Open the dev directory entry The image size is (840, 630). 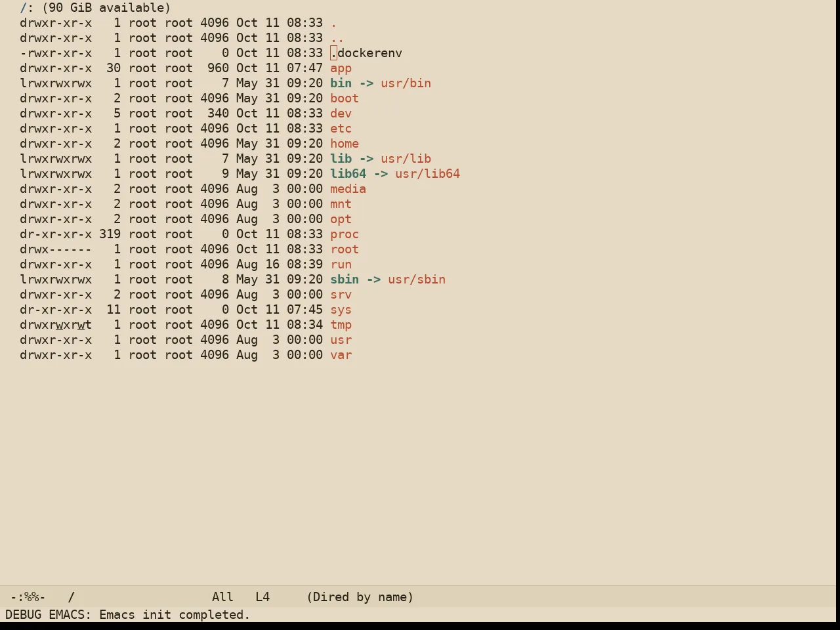pos(341,114)
